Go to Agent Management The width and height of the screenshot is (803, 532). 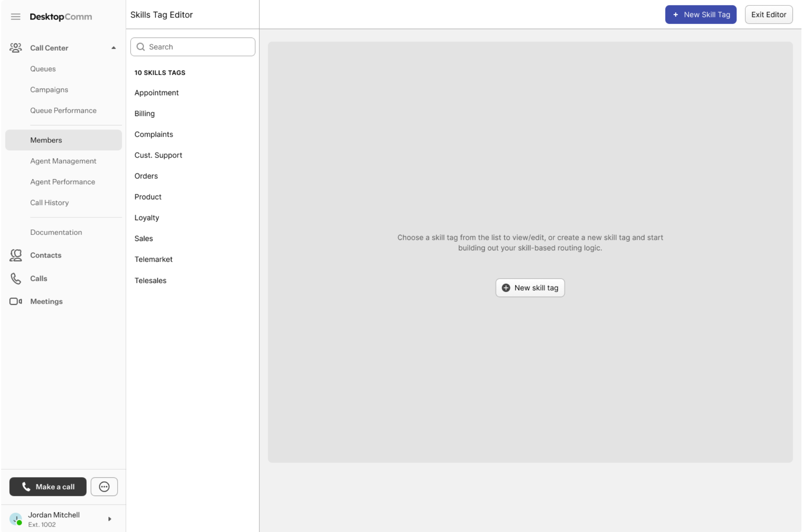(x=63, y=161)
